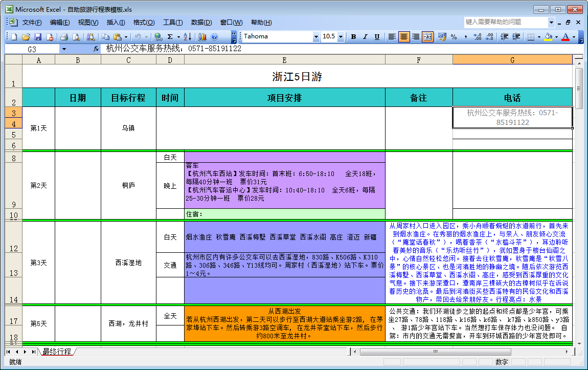Increase the cell indent
This screenshot has width=588, height=370.
[516, 36]
